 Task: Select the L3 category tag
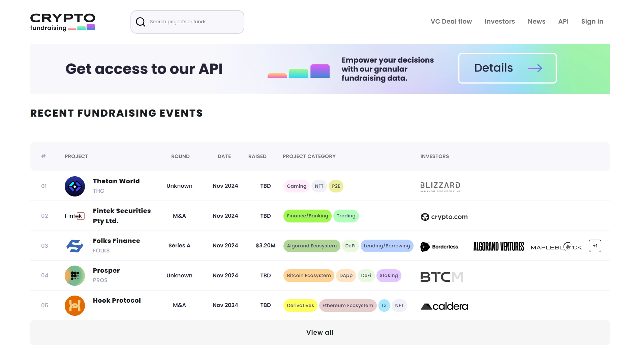(x=384, y=306)
